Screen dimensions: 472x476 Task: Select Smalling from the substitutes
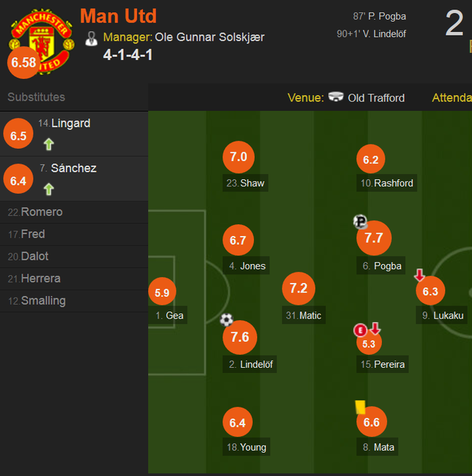click(74, 301)
